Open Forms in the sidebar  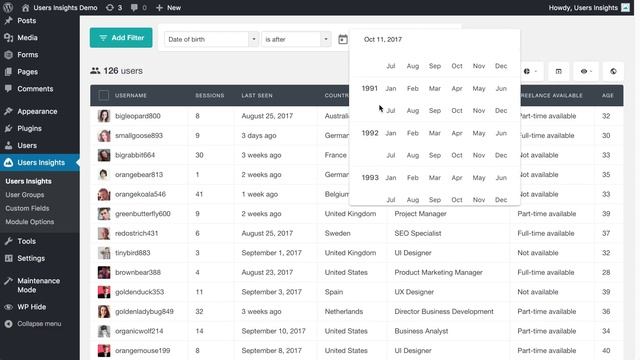(x=28, y=55)
